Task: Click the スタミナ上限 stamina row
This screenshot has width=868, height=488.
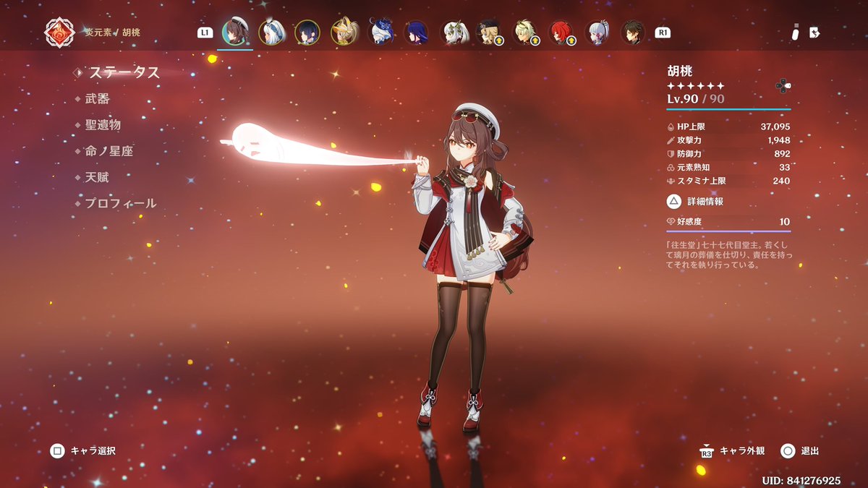Action: click(x=728, y=181)
